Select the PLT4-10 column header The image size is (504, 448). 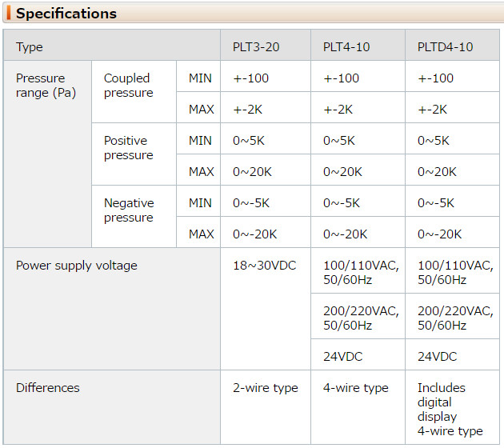coord(358,45)
